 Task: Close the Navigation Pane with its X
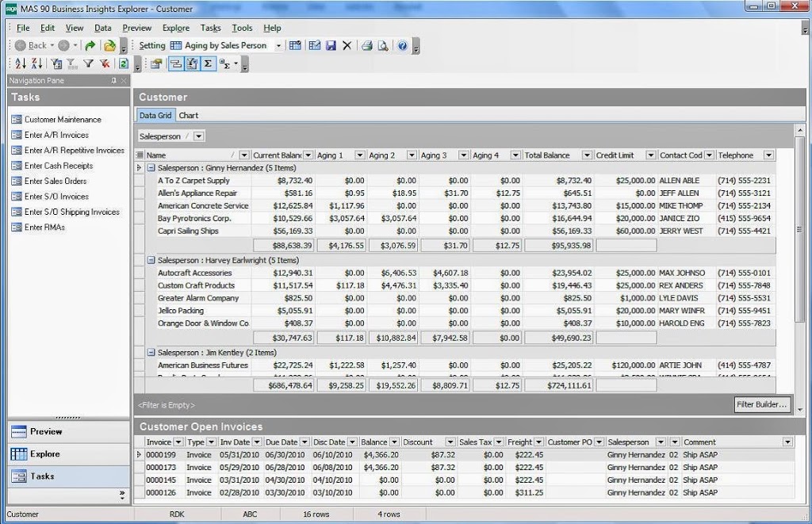coord(124,81)
